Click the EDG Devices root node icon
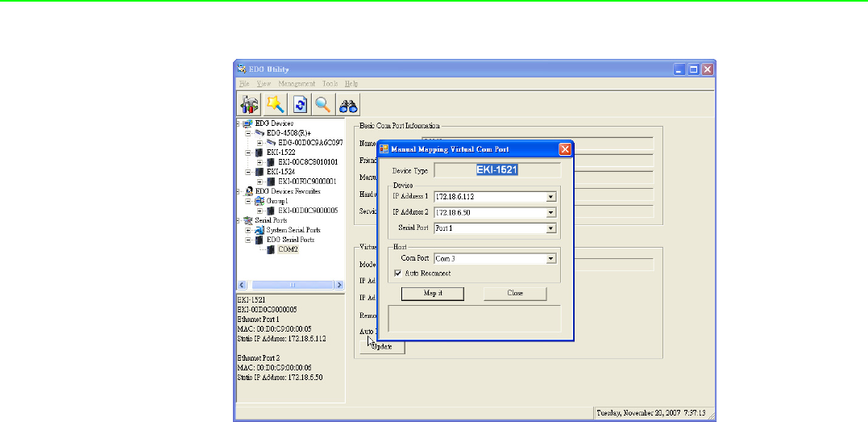The image size is (868, 422). [x=247, y=123]
